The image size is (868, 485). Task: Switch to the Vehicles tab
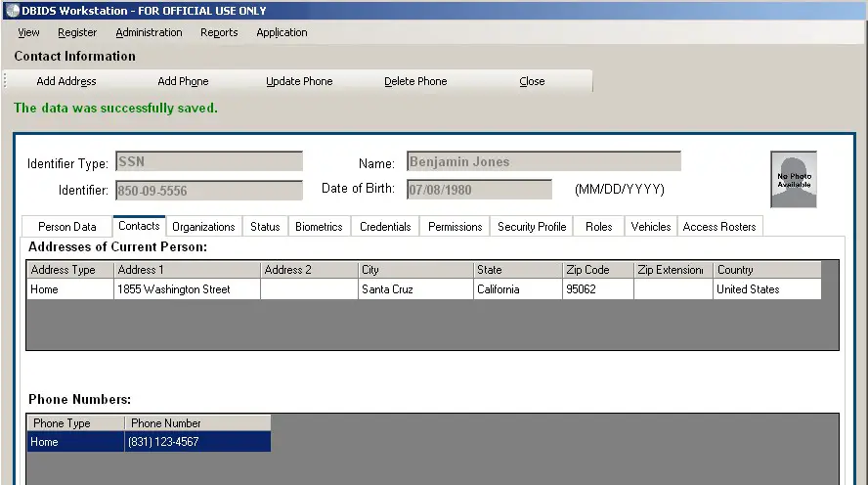pos(651,227)
